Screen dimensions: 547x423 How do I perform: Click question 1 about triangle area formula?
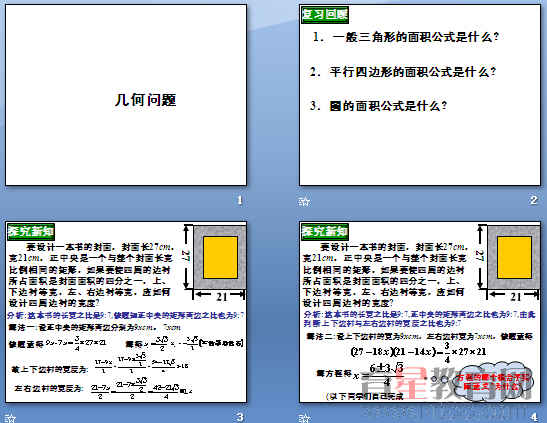406,37
